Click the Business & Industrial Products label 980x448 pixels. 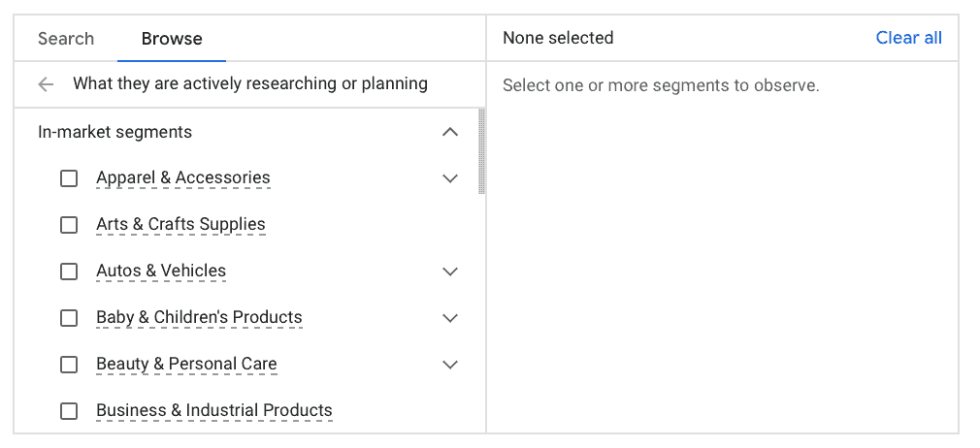point(214,411)
